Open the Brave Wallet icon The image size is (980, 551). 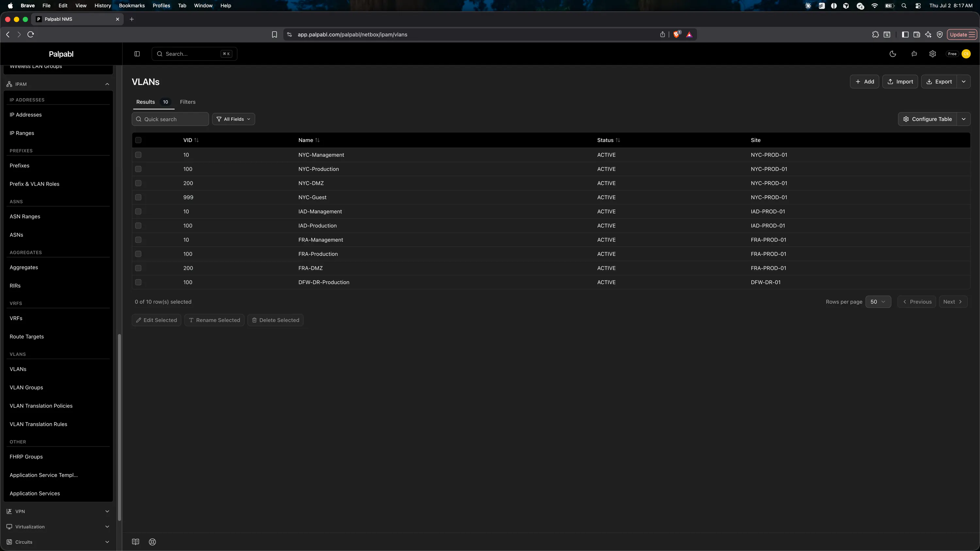click(x=917, y=35)
